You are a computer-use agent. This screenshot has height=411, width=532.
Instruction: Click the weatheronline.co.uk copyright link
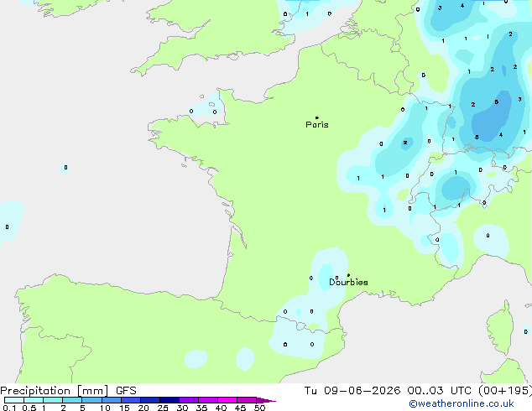(x=462, y=403)
